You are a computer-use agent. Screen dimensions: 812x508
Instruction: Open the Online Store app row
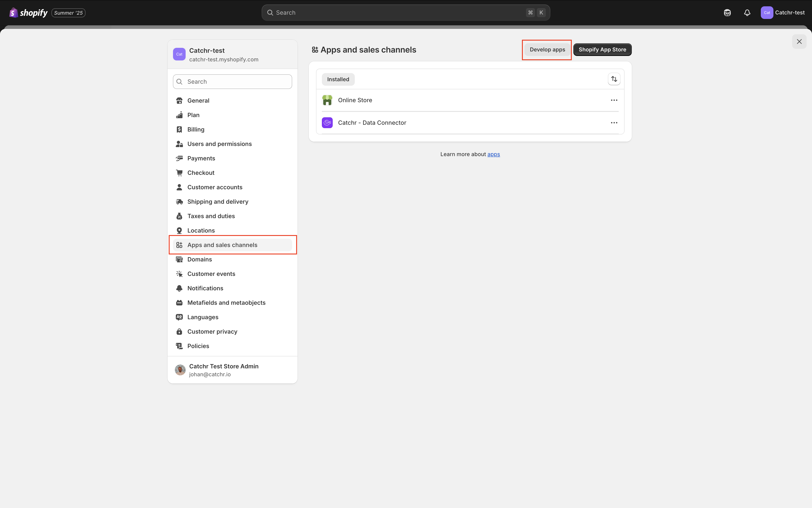point(470,100)
